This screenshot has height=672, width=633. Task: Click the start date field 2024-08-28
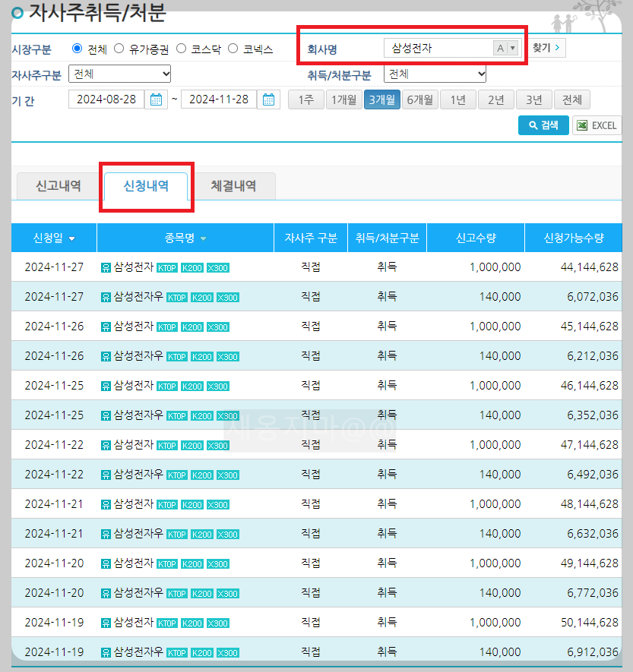coord(106,100)
